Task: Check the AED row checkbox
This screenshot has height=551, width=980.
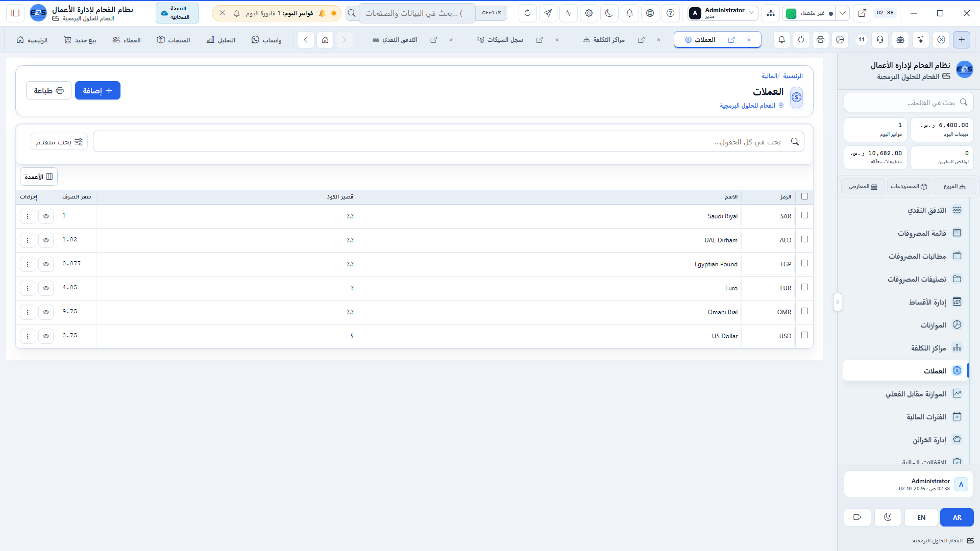Action: [805, 239]
